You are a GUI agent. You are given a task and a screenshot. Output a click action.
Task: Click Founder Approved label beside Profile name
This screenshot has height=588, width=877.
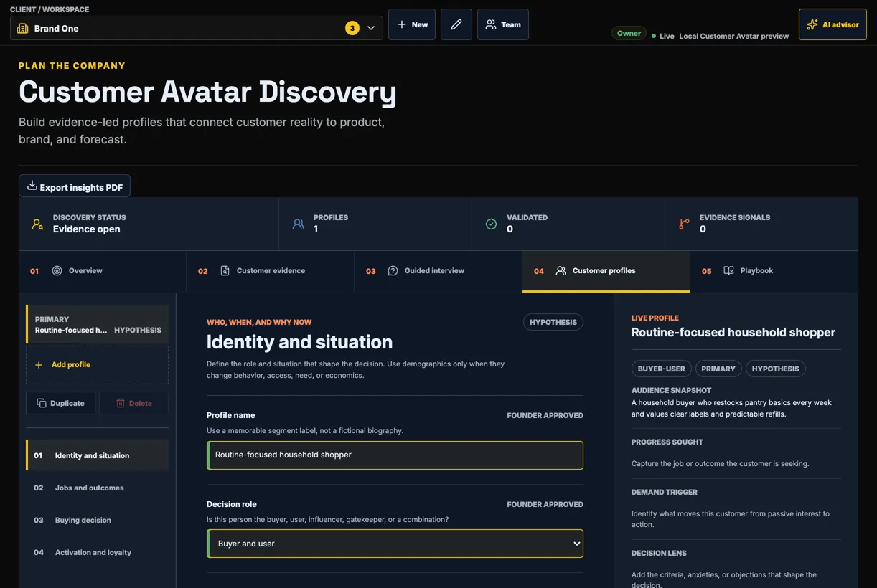545,415
